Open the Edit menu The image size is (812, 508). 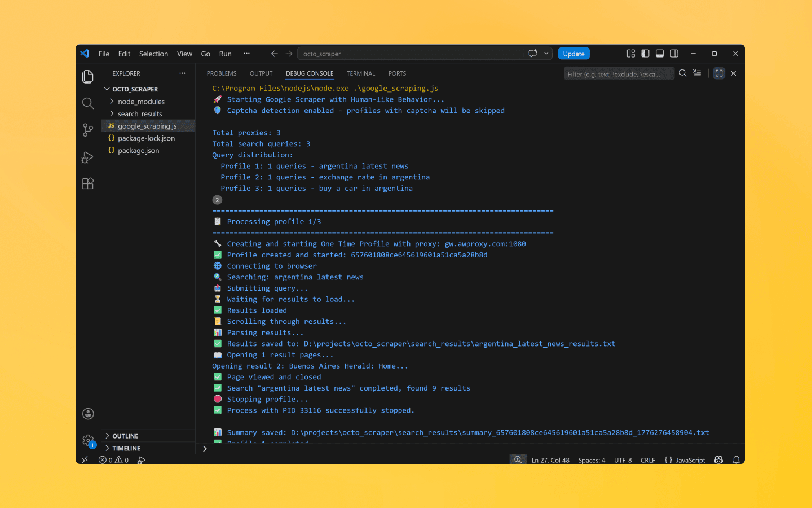(124, 54)
